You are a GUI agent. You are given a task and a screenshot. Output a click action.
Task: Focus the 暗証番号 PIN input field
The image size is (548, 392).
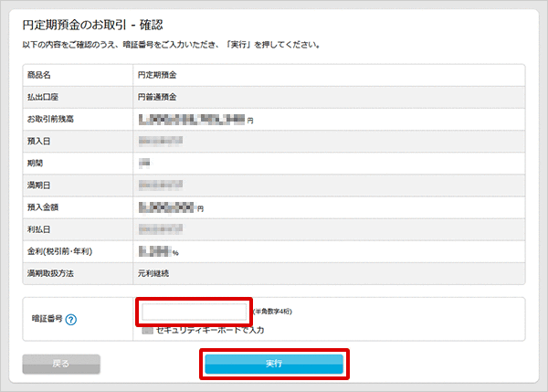click(x=194, y=312)
